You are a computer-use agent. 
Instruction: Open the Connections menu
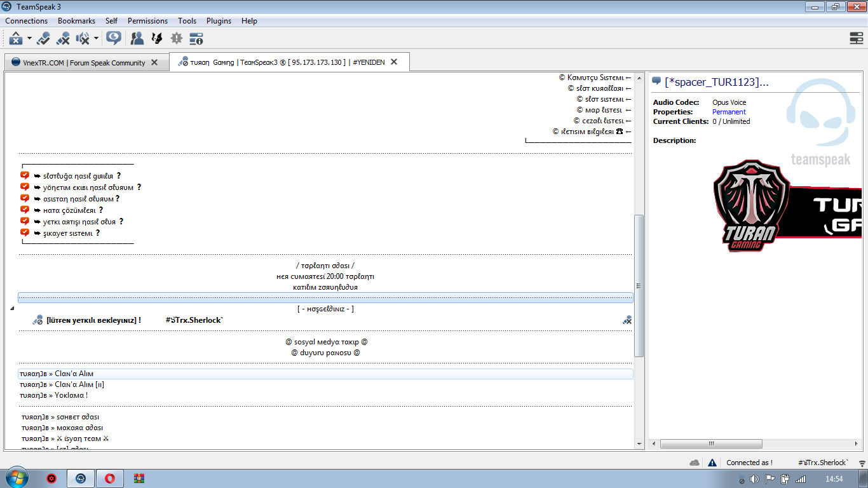coord(27,21)
